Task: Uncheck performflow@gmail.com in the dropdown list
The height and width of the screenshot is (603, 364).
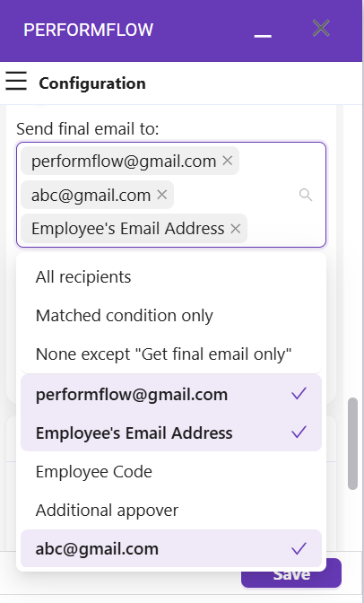Action: 171,394
